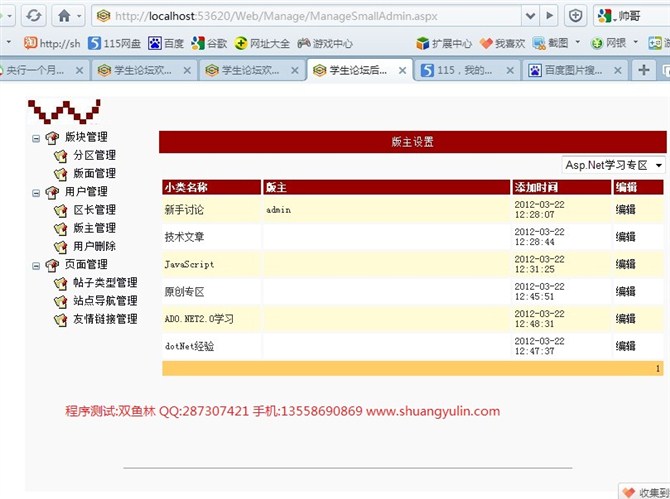Open the home button dropdown arrow
The width and height of the screenshot is (670, 499).
79,16
